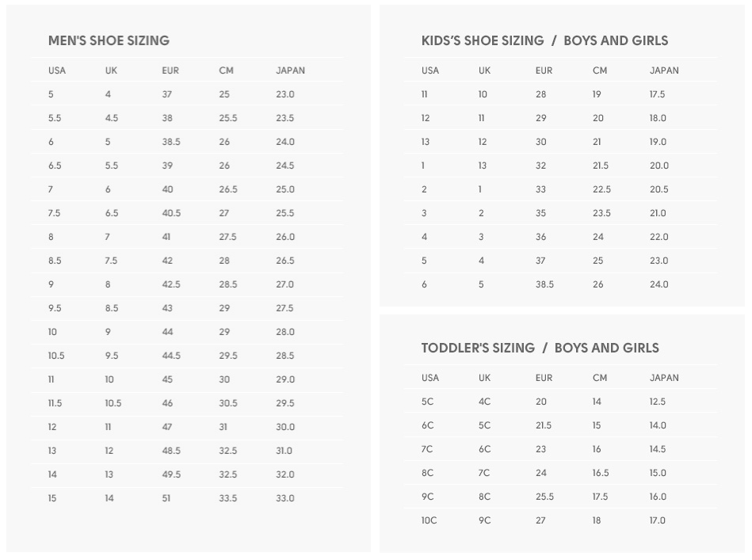This screenshot has width=752, height=560.
Task: Click Japan size 33.0 in men's table
Action: point(284,498)
